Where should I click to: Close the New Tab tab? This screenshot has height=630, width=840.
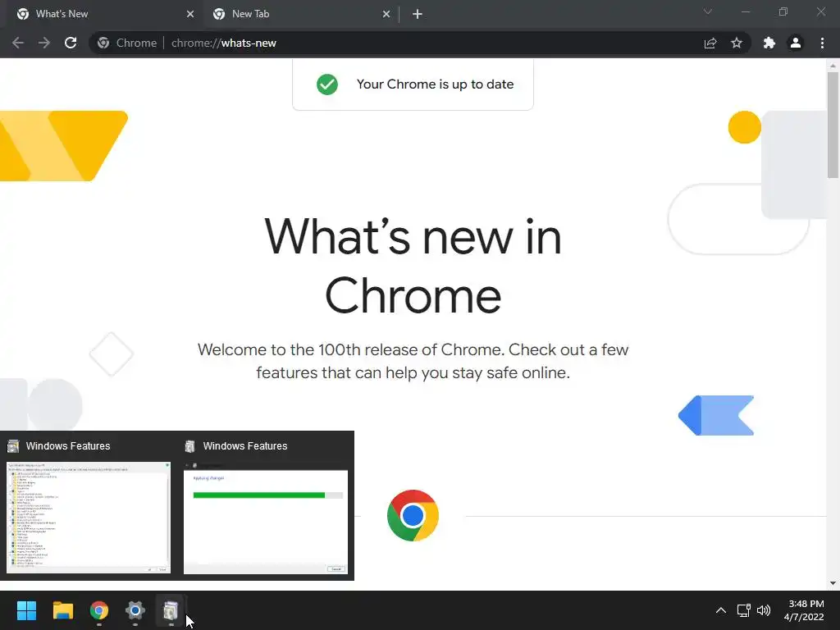(x=386, y=14)
